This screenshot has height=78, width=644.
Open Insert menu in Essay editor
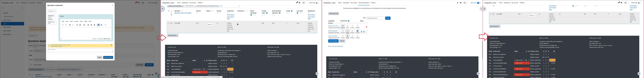point(71,21)
